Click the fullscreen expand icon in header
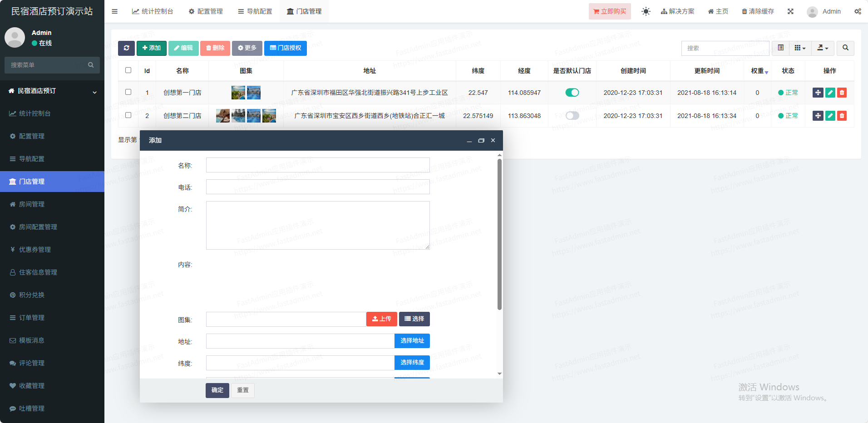 click(x=790, y=11)
